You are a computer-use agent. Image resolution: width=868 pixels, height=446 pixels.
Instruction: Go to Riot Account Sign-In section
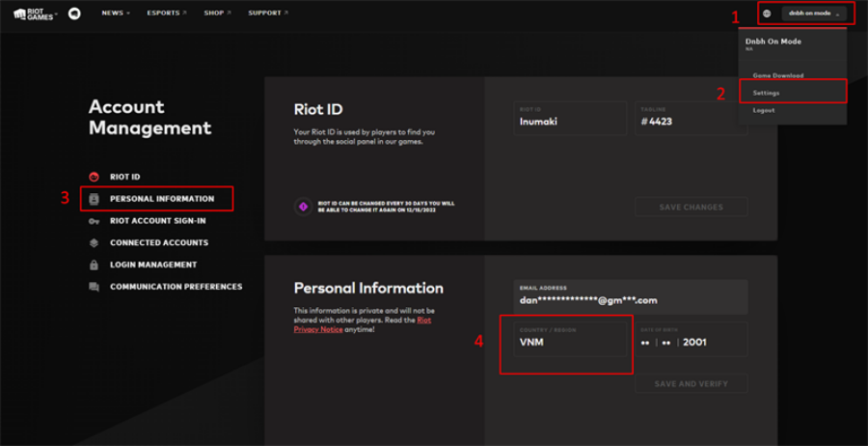point(158,220)
